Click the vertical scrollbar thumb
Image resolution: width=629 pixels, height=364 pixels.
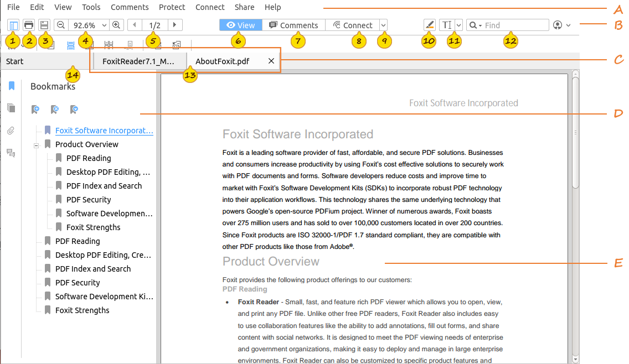pos(576,132)
